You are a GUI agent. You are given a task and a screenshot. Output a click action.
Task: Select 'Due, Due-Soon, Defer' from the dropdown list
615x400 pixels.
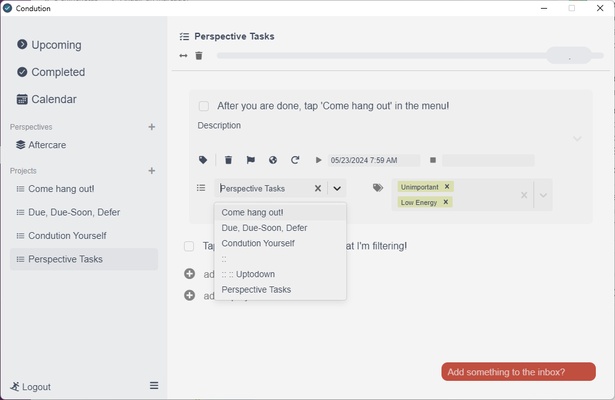(264, 228)
